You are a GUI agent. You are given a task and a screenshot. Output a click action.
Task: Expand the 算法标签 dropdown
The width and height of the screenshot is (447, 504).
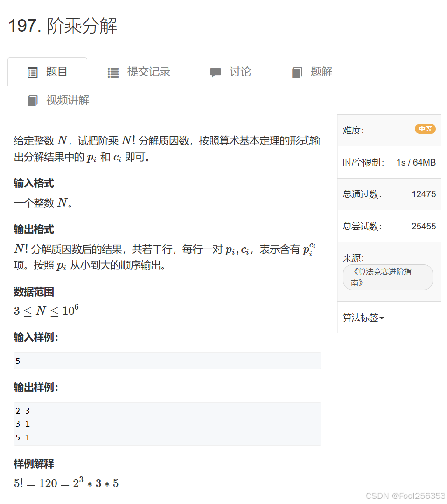pyautogui.click(x=363, y=318)
